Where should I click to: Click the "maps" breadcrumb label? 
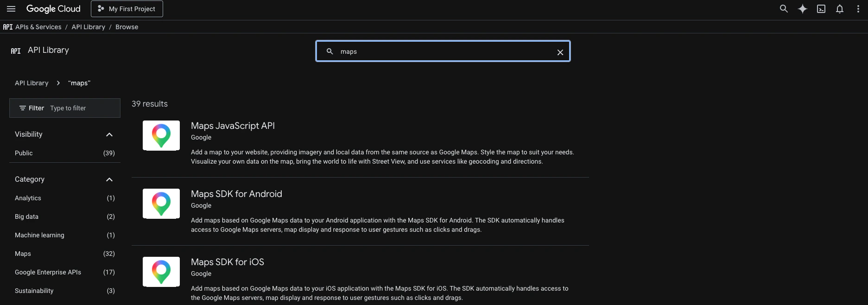pyautogui.click(x=79, y=83)
